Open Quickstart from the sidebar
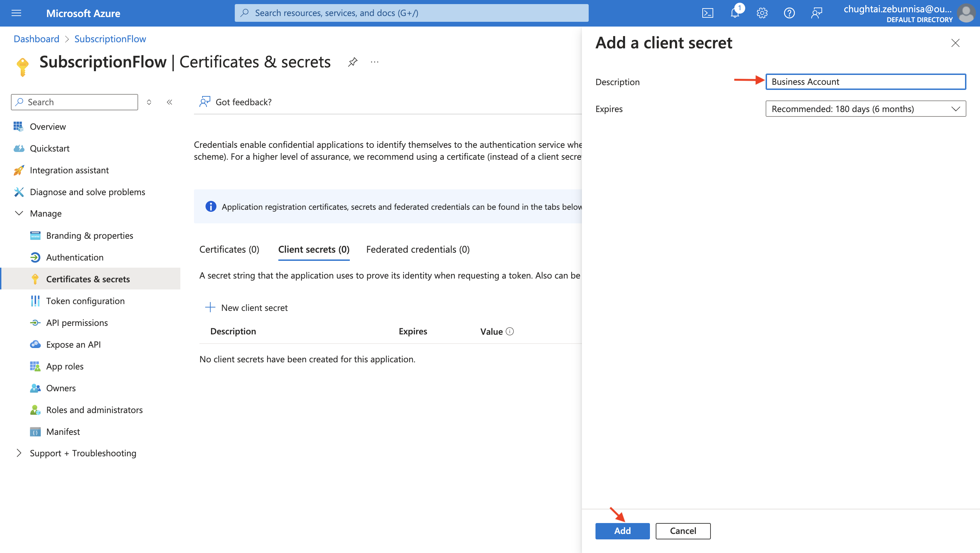The image size is (980, 553). 49,148
